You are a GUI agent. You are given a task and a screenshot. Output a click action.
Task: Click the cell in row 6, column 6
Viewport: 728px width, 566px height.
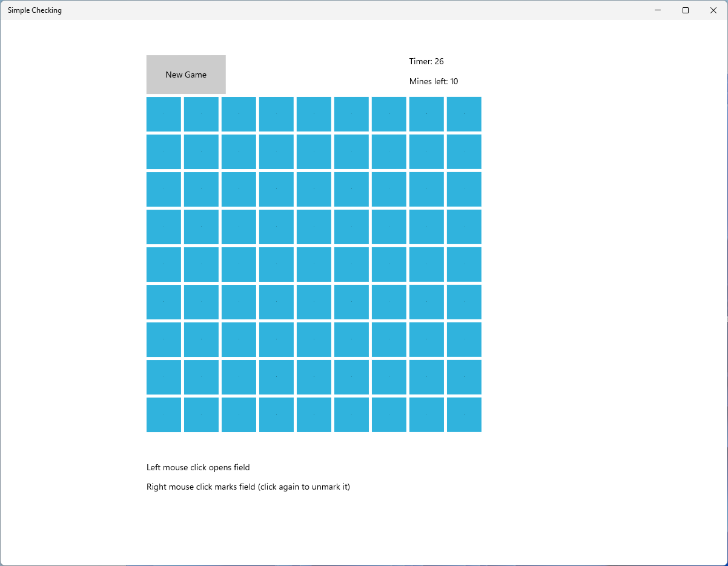point(351,302)
